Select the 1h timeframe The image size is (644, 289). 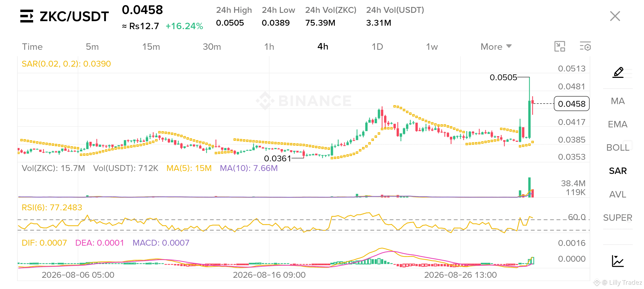click(x=269, y=47)
